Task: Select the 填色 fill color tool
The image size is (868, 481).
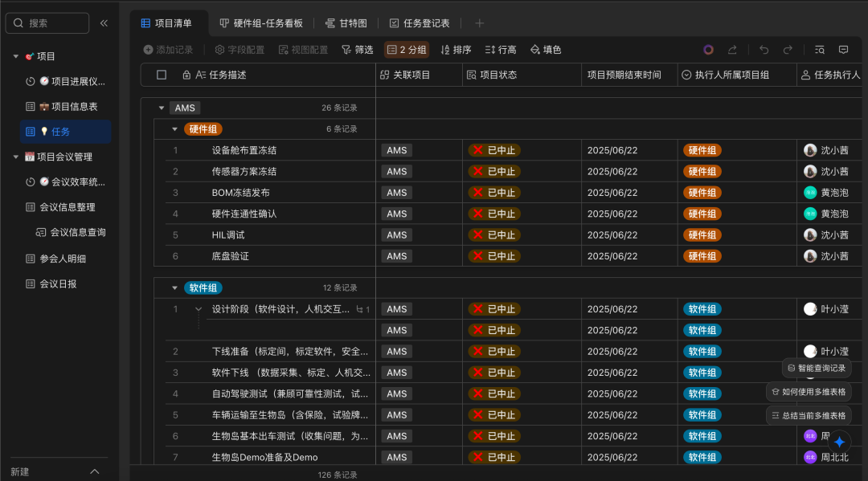Action: click(x=545, y=50)
